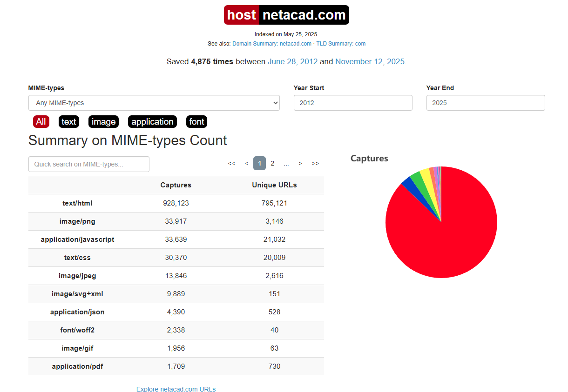Click the 928,123 captures value
Screen dimensions: 568x392
[176, 203]
